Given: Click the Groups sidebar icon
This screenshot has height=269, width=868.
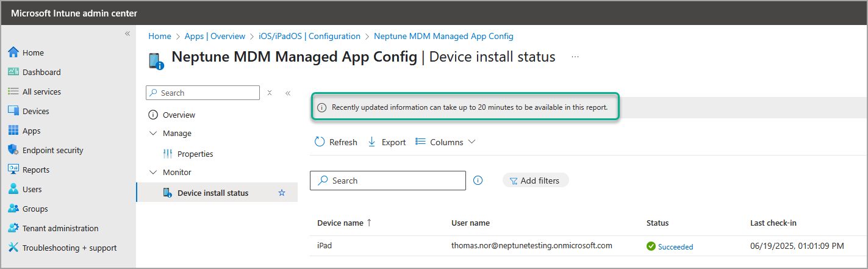Looking at the screenshot, I should click(x=13, y=209).
